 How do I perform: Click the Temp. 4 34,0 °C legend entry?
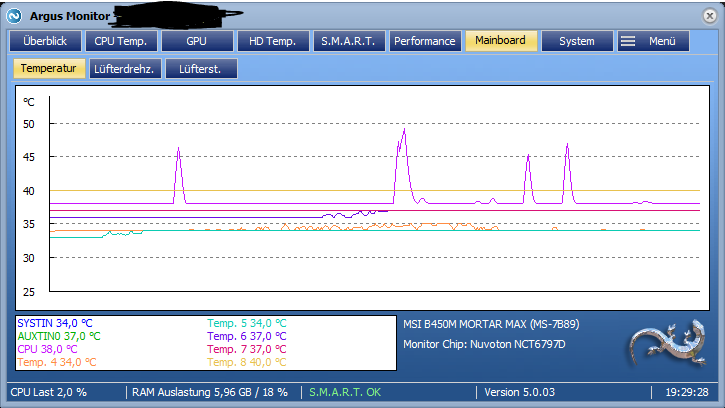click(57, 362)
